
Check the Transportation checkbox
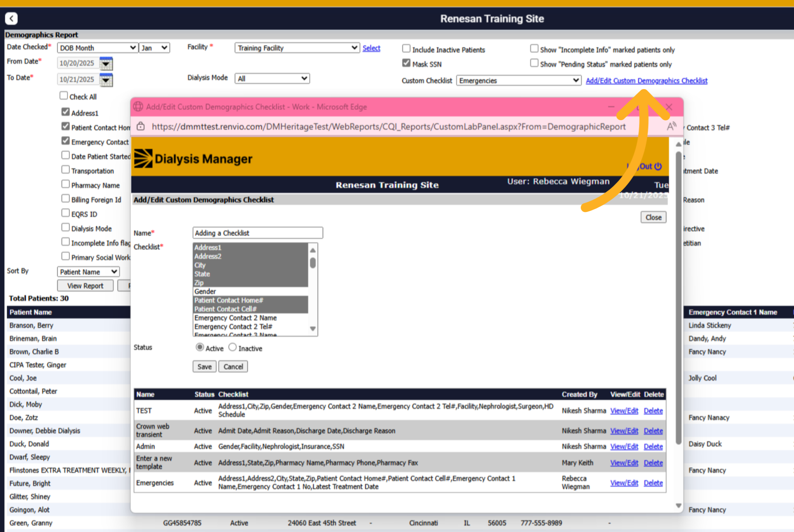65,170
